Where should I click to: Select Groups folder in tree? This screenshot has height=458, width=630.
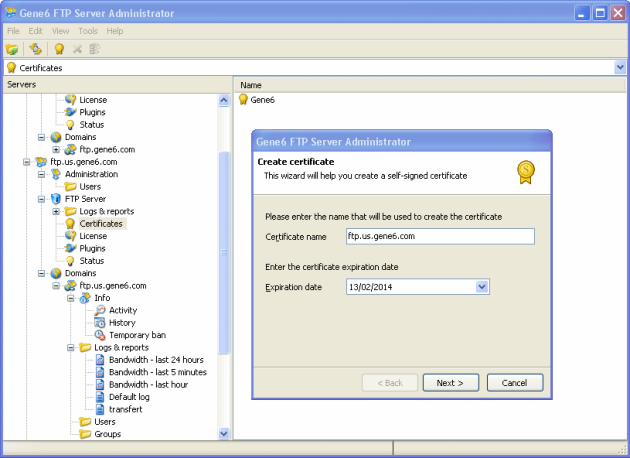107,434
